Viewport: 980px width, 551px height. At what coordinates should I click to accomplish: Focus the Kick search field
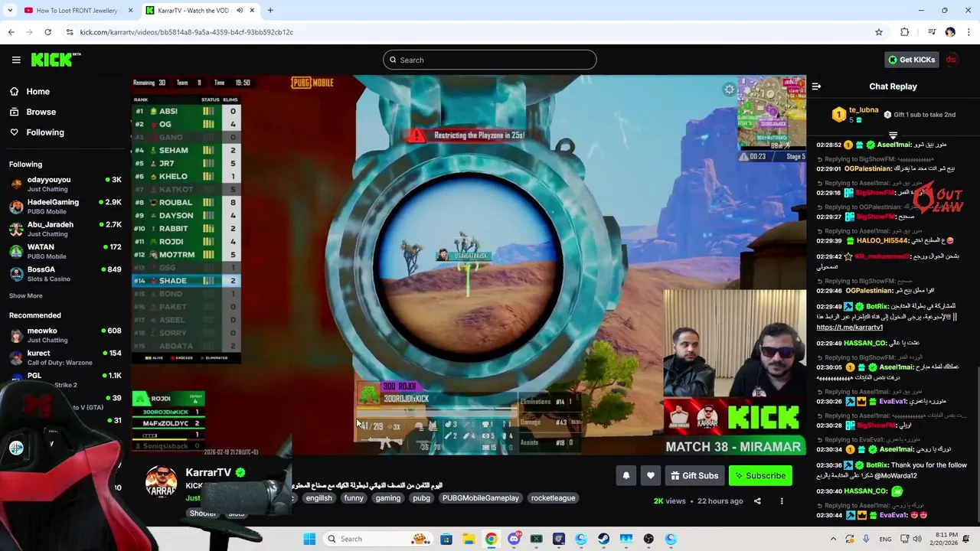(x=490, y=60)
